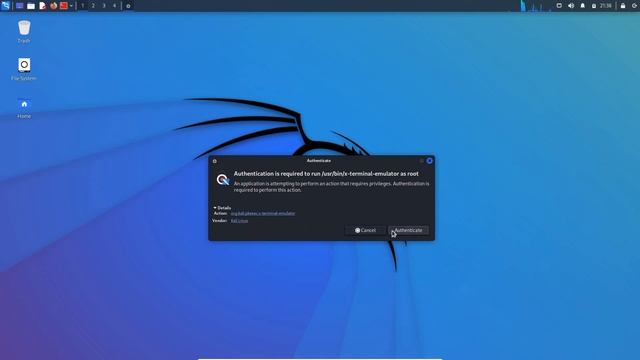Click the panel clock showing the time
This screenshot has height=360, width=640.
click(x=606, y=6)
